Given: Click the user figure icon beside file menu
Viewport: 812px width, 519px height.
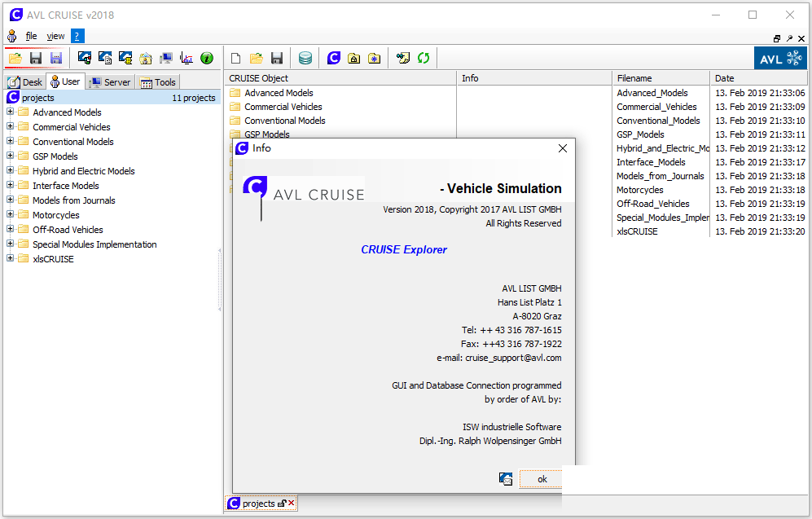Looking at the screenshot, I should [x=12, y=37].
